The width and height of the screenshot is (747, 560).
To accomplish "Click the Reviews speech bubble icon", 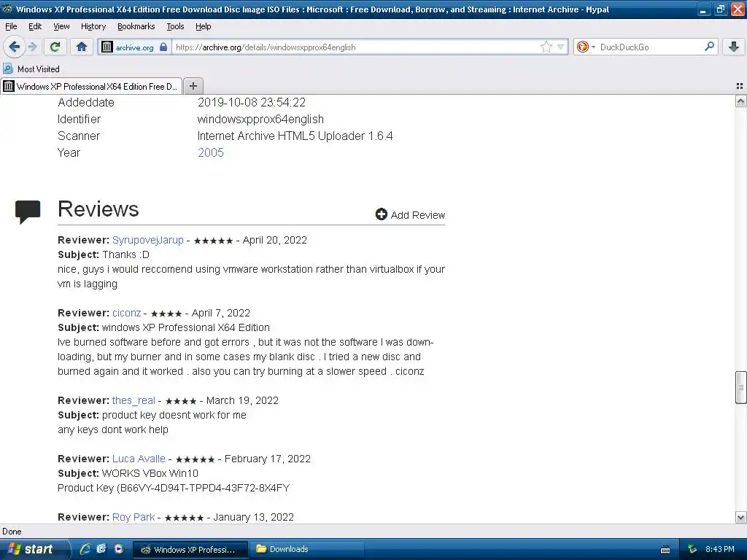I will (x=28, y=212).
